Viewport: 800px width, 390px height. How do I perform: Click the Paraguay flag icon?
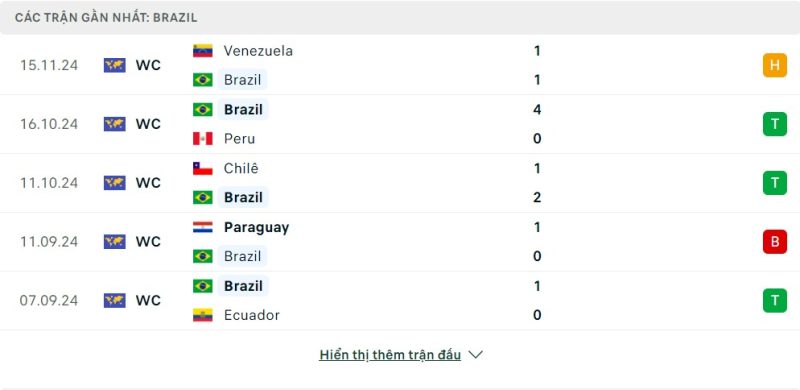(203, 227)
